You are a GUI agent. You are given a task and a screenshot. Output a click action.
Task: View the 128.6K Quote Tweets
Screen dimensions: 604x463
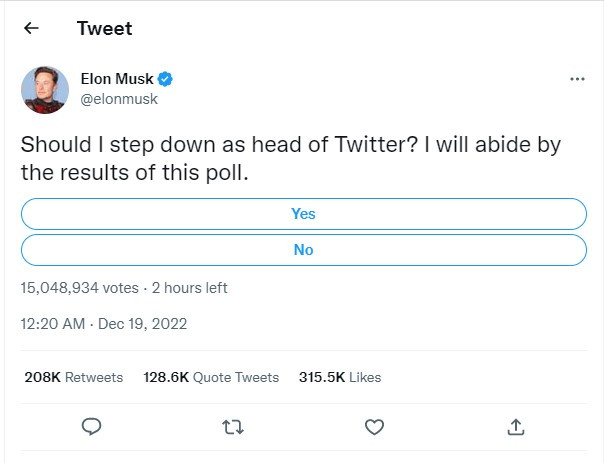point(211,377)
